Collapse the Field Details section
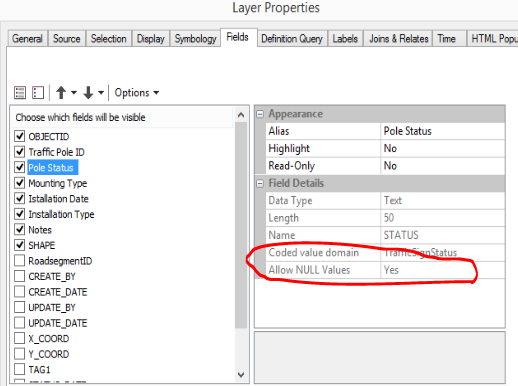The width and height of the screenshot is (518, 386). [260, 184]
